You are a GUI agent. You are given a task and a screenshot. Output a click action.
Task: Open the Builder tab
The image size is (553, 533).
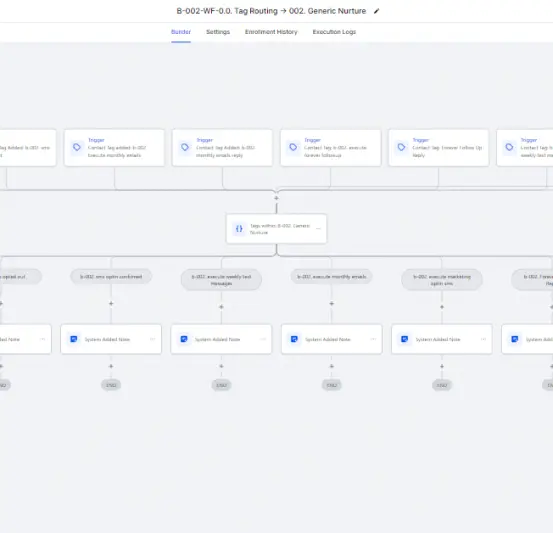[x=181, y=32]
